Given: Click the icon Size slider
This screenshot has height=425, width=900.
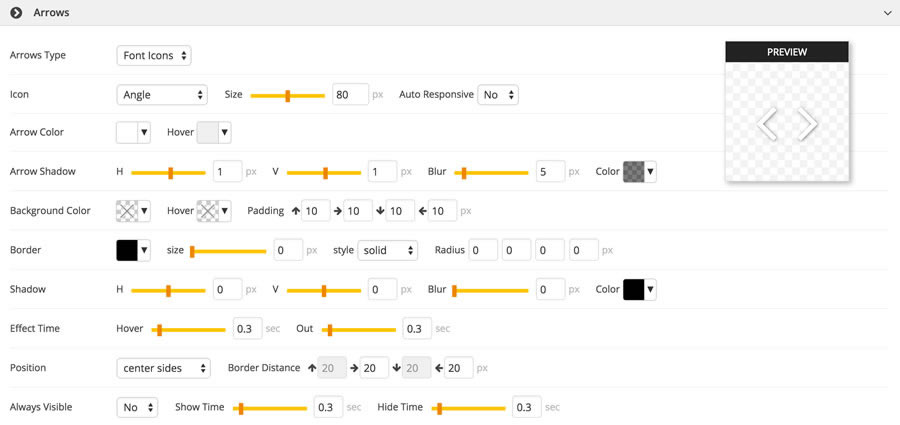Looking at the screenshot, I should (287, 95).
